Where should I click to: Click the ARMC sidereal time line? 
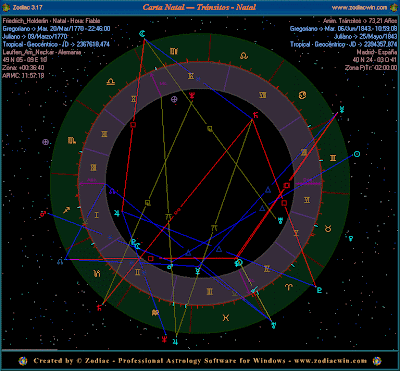point(23,76)
